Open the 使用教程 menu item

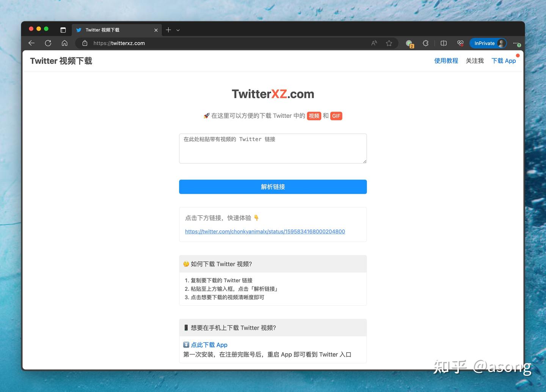pyautogui.click(x=446, y=61)
